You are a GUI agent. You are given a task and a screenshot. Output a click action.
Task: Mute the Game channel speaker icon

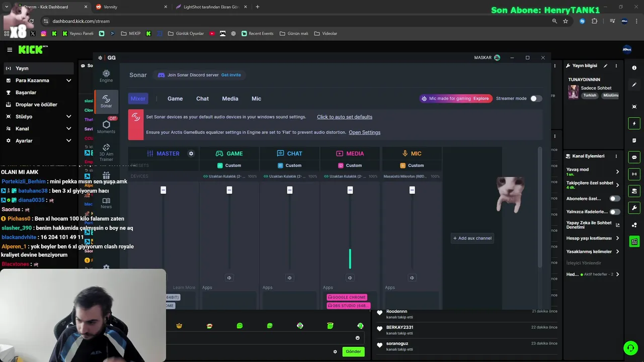tap(229, 278)
